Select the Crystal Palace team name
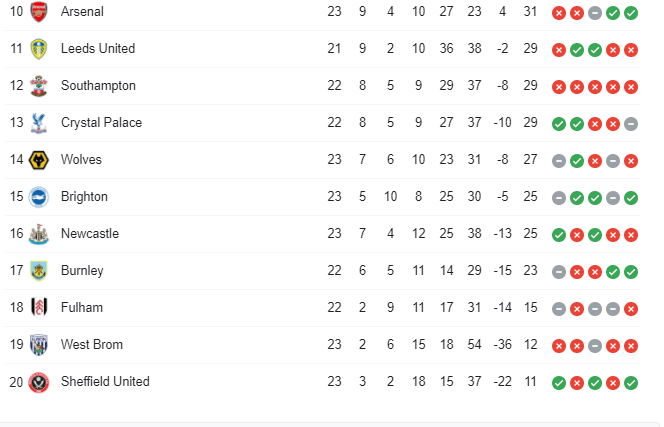 101,122
